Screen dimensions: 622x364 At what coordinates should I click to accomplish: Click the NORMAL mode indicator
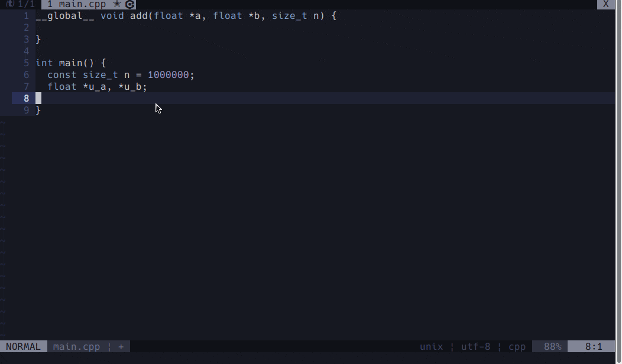[x=24, y=346]
